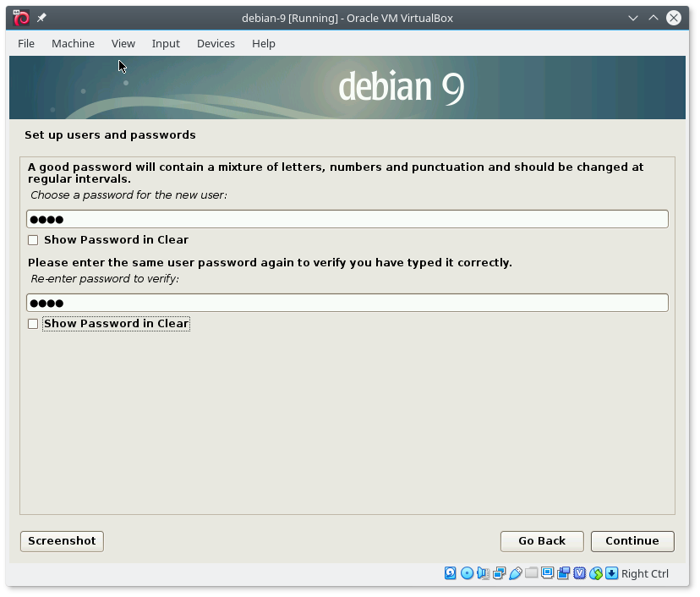The width and height of the screenshot is (700, 597).
Task: Open the network adapters status icon
Action: 499,573
